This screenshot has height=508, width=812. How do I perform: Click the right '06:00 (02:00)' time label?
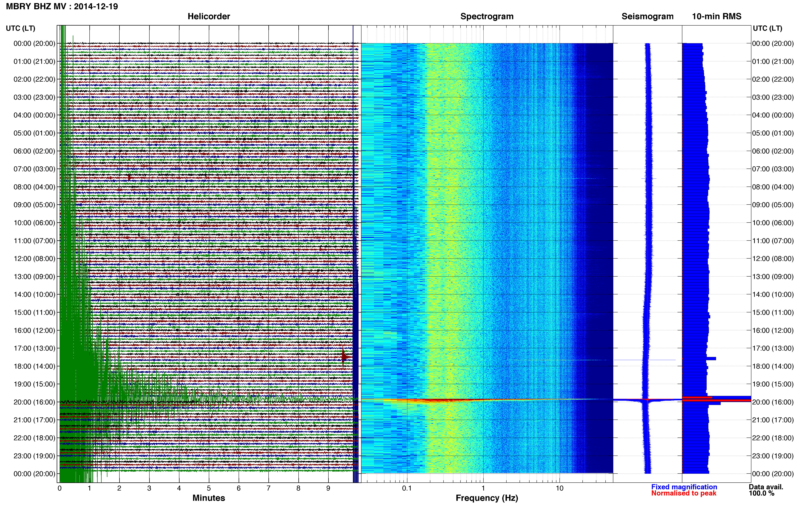pos(773,151)
